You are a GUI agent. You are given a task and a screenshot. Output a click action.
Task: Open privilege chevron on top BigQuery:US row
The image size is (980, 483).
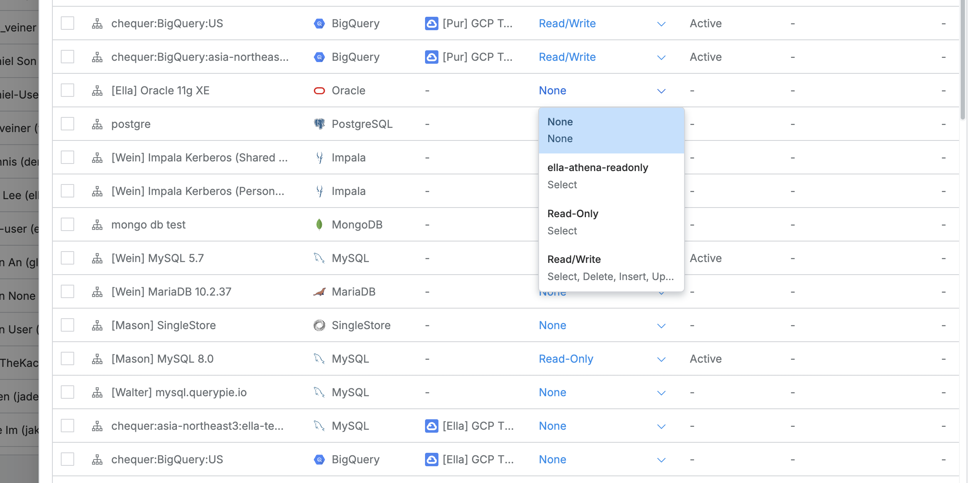(x=661, y=24)
